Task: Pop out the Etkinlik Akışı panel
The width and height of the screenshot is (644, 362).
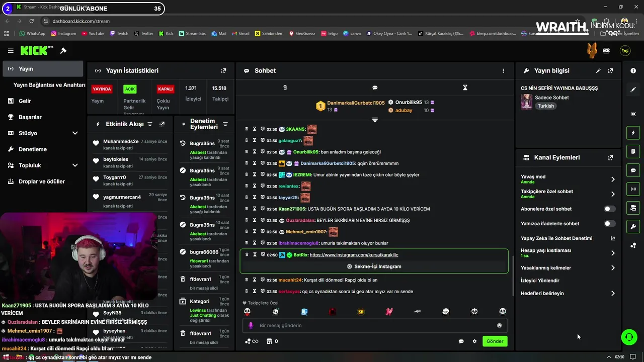Action: (162, 124)
